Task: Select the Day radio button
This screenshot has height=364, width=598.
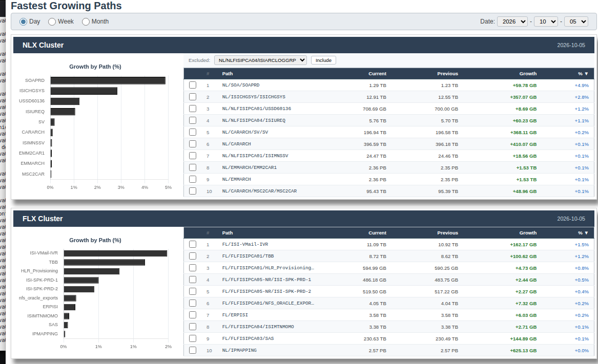Action: (23, 22)
